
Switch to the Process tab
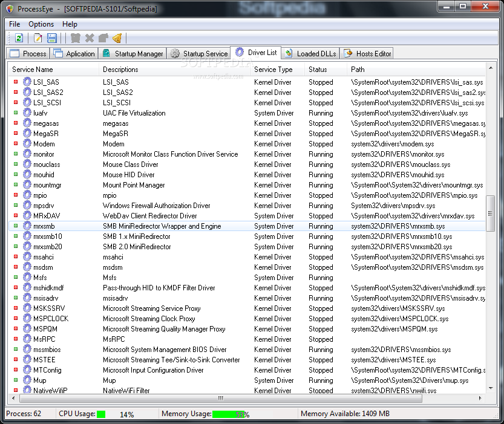click(x=28, y=53)
